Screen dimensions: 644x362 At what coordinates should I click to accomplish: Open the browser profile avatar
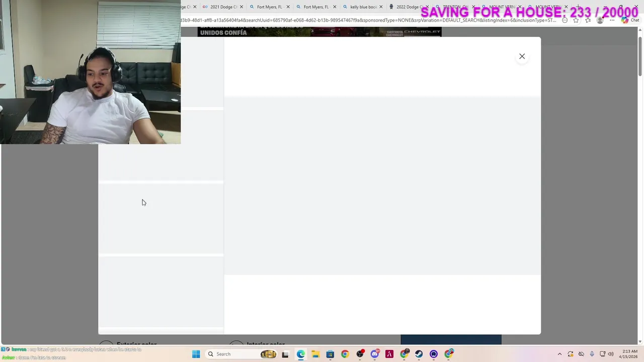(600, 20)
